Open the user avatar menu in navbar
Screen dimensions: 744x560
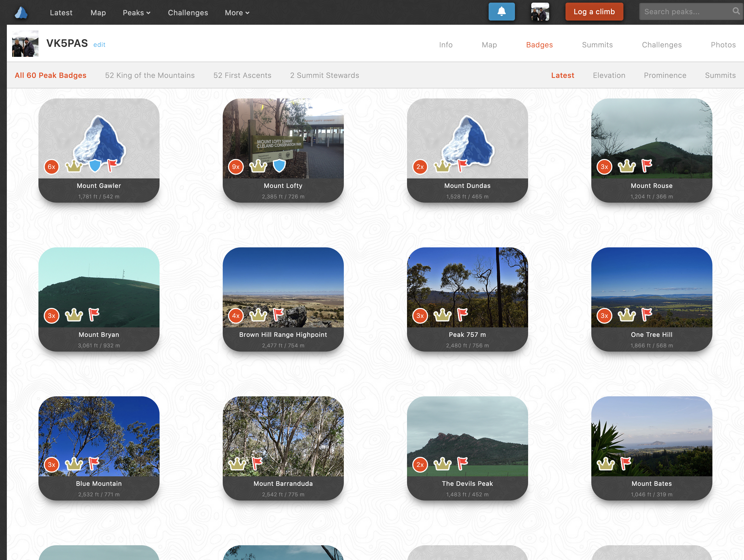pos(540,12)
